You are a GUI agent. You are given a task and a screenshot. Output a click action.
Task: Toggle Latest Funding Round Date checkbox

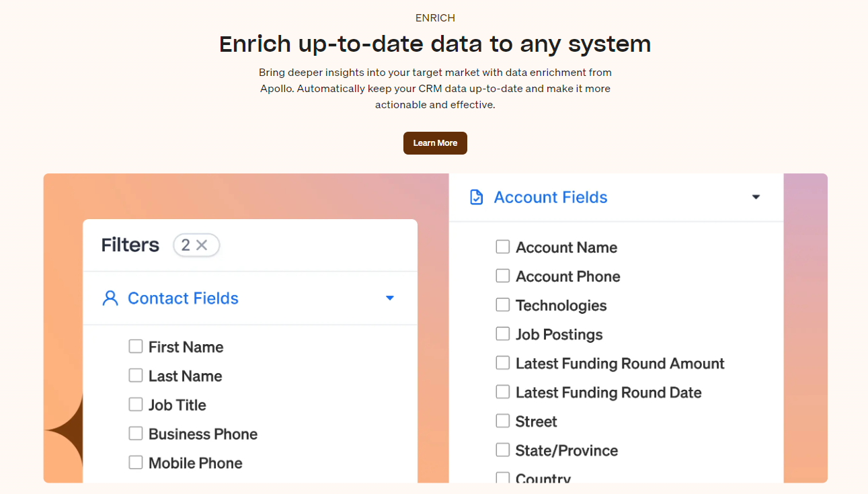(x=503, y=392)
